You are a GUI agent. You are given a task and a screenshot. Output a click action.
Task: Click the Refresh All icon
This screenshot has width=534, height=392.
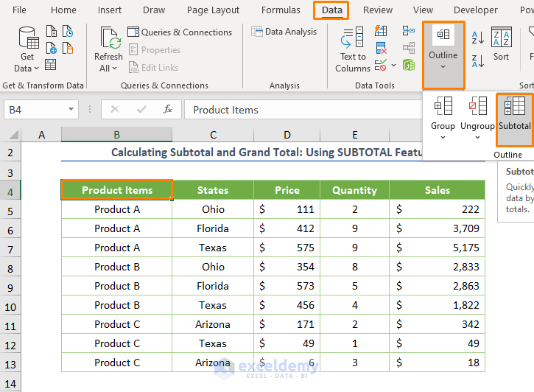pyautogui.click(x=108, y=49)
